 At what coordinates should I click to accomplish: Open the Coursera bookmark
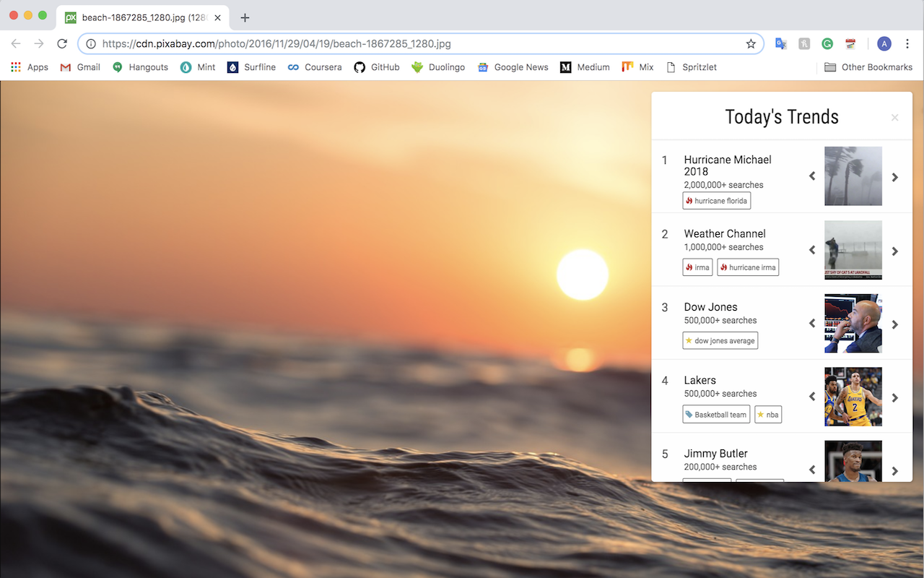(x=315, y=67)
